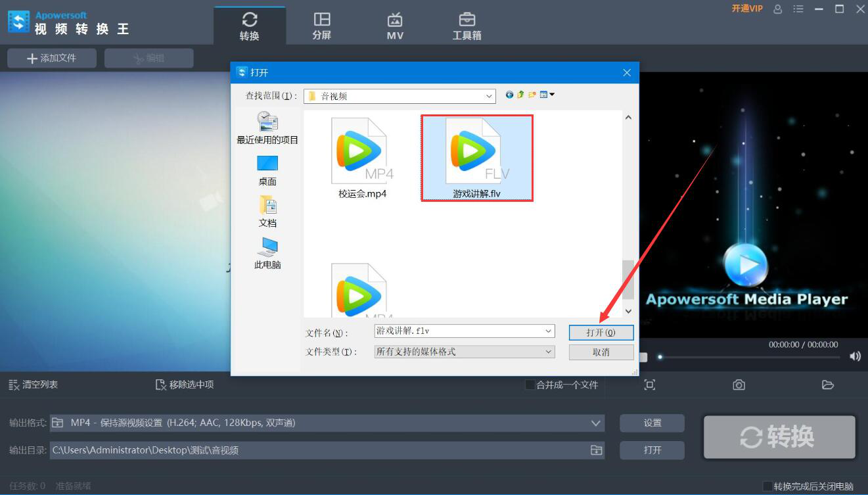Select the 游戏讲解.flv file
Image resolution: width=868 pixels, height=495 pixels.
[x=477, y=158]
